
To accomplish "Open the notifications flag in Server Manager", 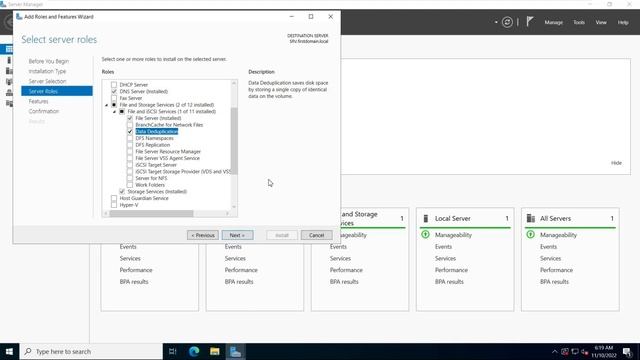I will pos(529,22).
